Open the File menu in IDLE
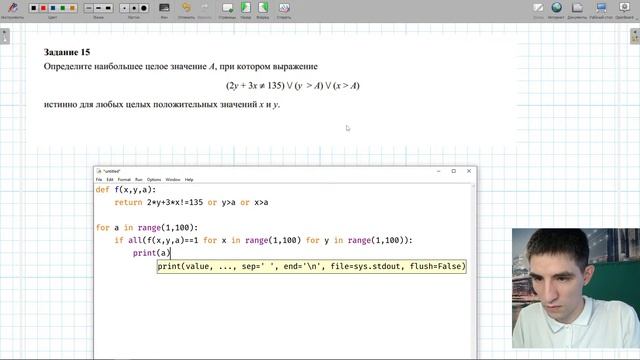 99,180
